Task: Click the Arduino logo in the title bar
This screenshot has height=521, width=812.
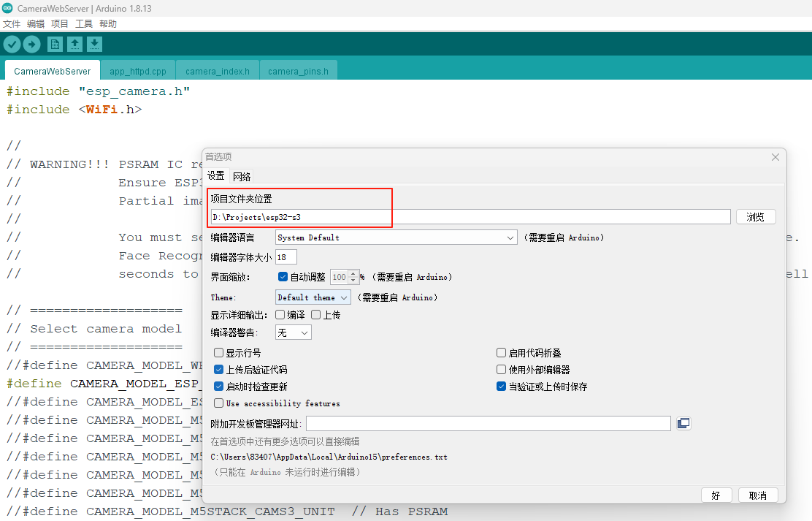Action: [x=7, y=8]
